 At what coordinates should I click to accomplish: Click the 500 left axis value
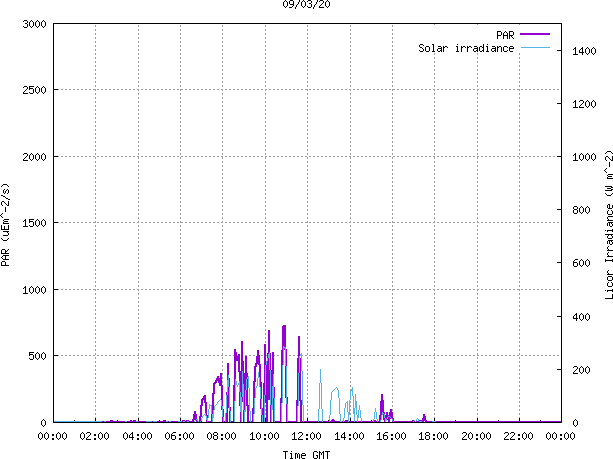[38, 356]
